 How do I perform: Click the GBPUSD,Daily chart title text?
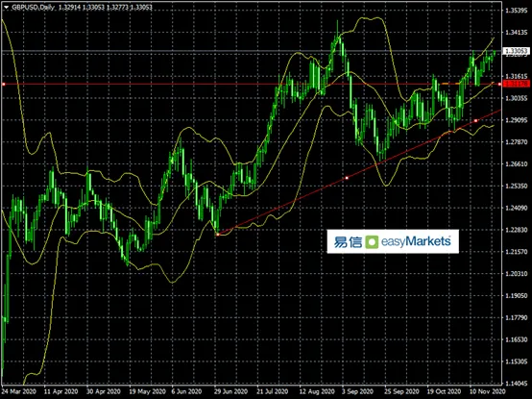34,7
